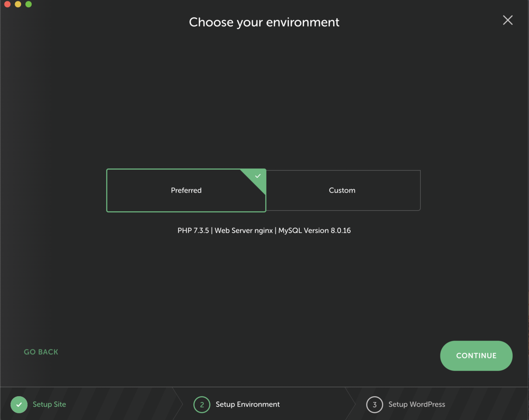Click the Setup Site step checkmark icon
Screen dimensions: 529x420
pos(19,405)
